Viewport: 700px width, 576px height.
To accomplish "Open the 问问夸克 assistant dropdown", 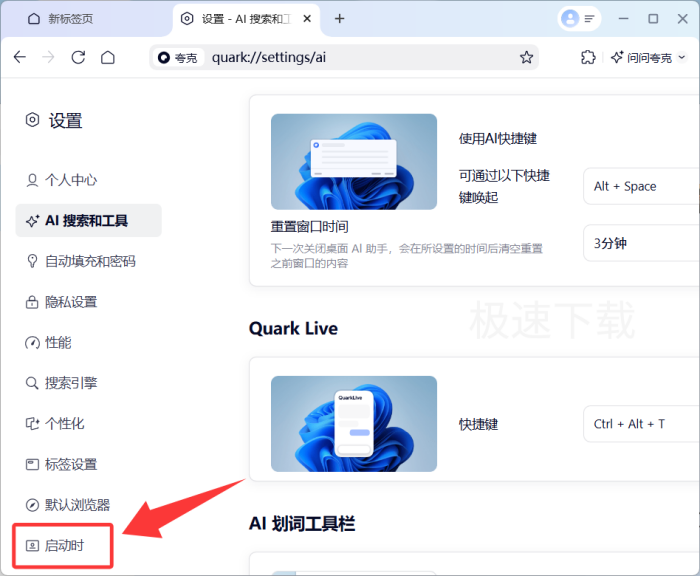I will pos(648,58).
